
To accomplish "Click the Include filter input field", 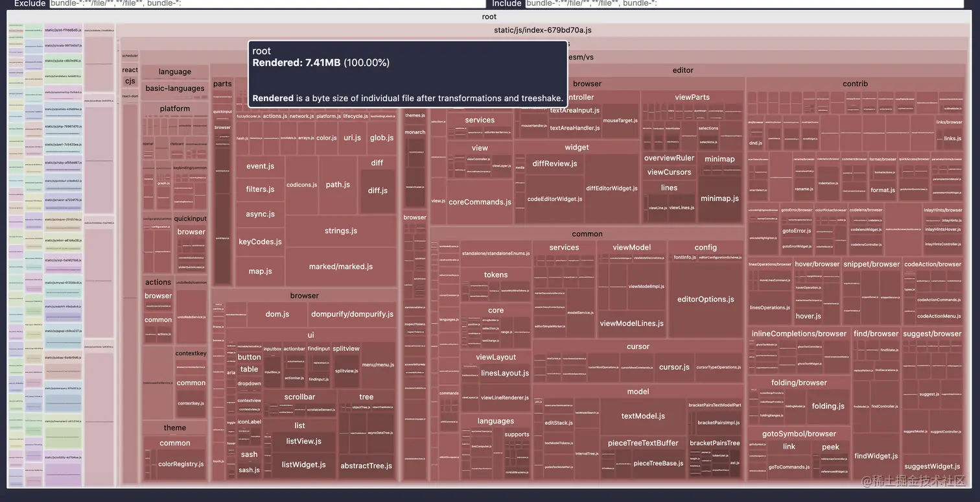I will coord(745,4).
